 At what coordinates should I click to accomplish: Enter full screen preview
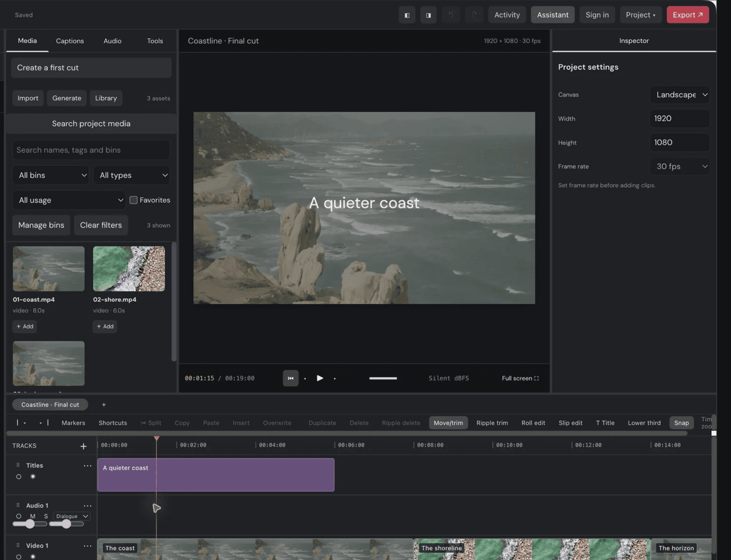click(520, 378)
